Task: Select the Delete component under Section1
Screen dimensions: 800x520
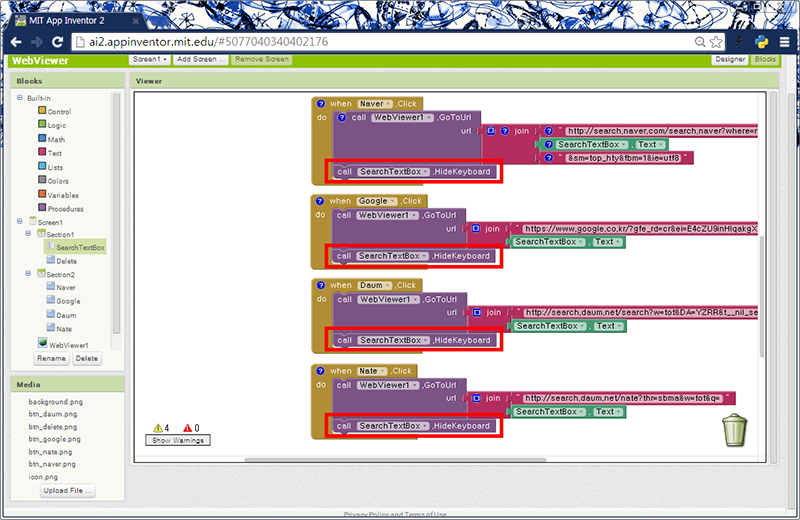Action: pos(62,260)
